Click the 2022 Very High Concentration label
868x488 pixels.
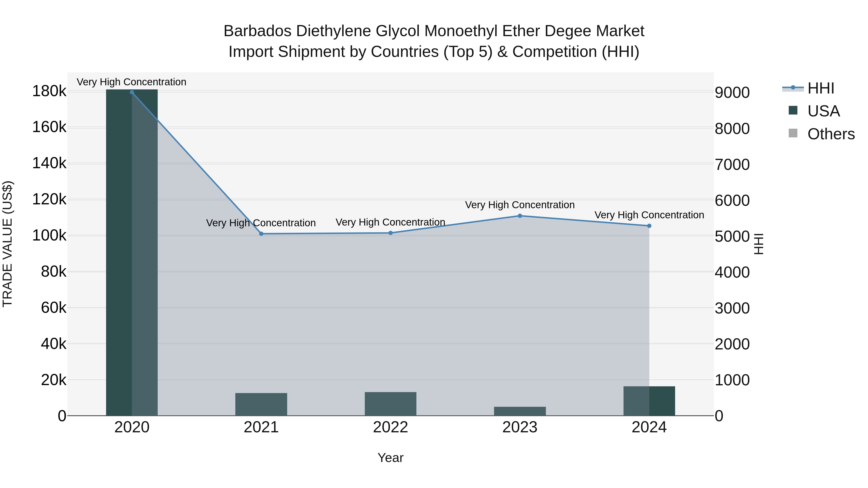point(391,222)
